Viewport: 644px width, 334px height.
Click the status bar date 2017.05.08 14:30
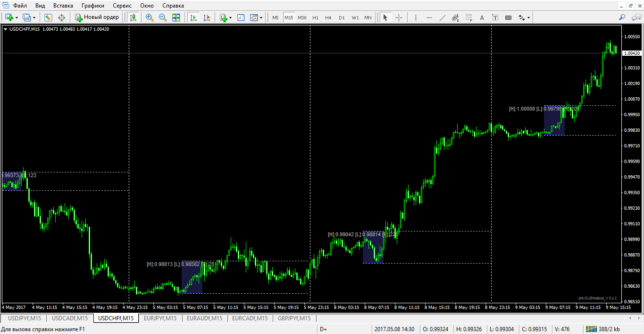point(395,329)
